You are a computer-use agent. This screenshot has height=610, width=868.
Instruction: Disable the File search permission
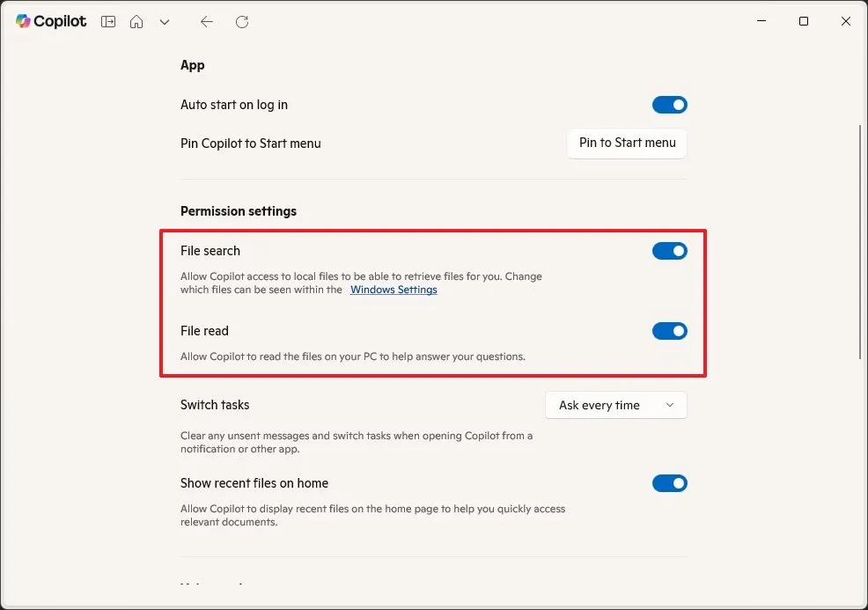(670, 251)
